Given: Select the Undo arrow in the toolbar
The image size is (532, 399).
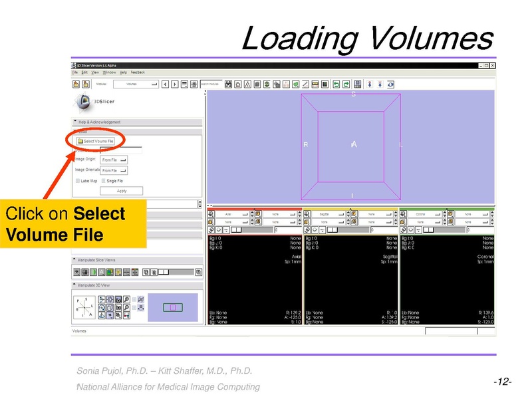Looking at the screenshot, I should point(336,84).
